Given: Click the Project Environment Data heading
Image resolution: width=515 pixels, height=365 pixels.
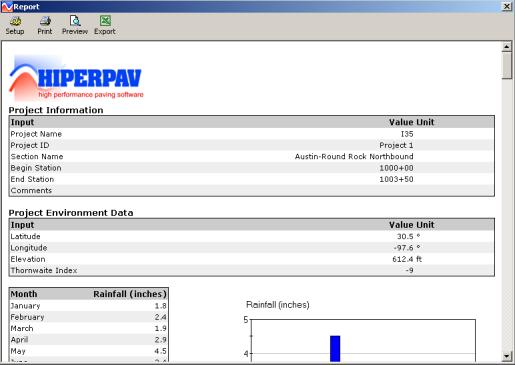Looking at the screenshot, I should pyautogui.click(x=71, y=213).
